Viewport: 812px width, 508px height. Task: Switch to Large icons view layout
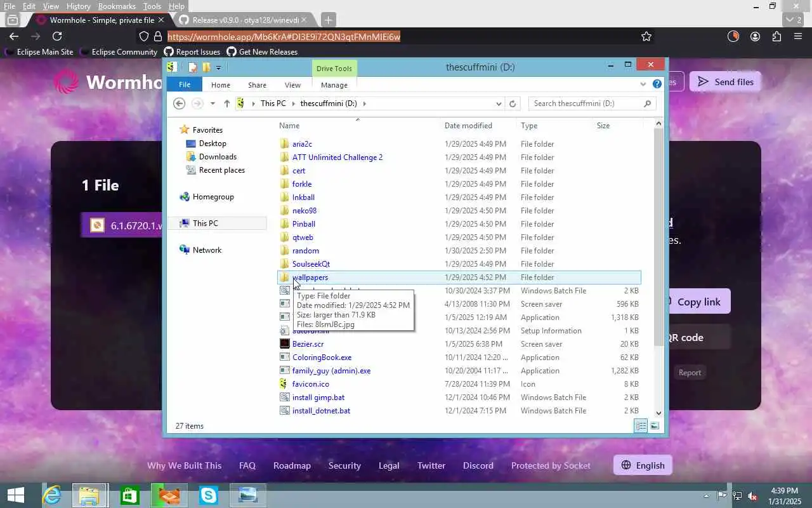655,426
